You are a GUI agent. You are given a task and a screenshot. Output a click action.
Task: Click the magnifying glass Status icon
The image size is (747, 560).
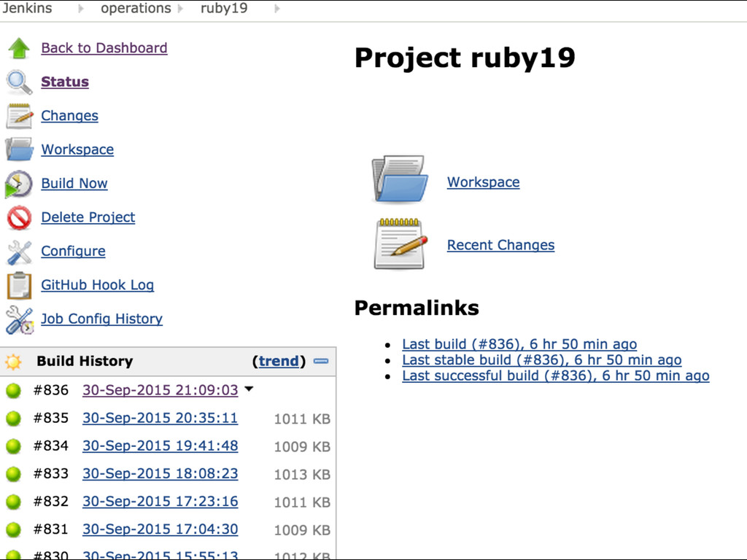pyautogui.click(x=19, y=82)
